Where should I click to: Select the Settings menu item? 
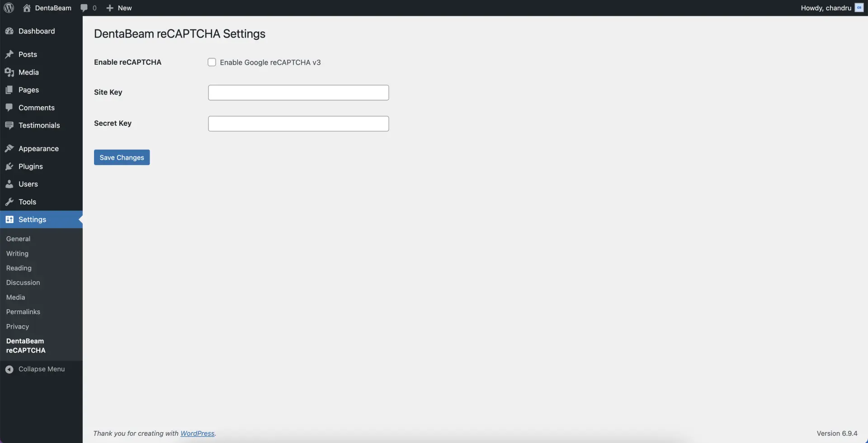[41, 219]
